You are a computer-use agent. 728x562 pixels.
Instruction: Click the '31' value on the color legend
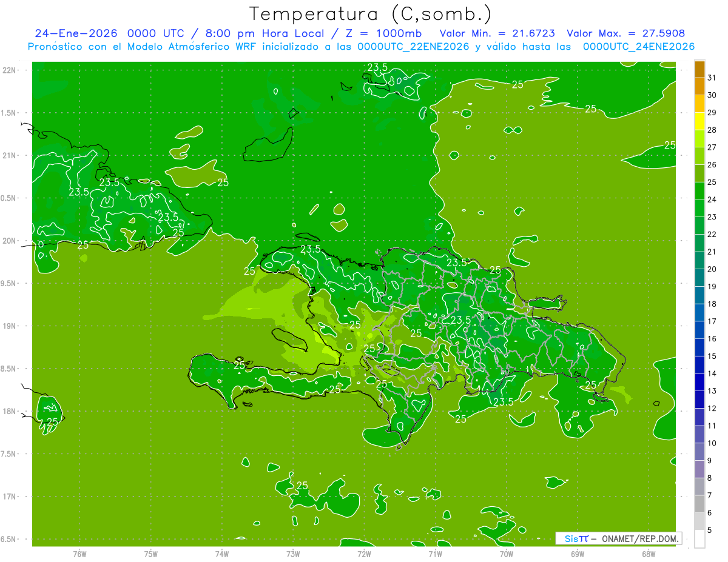coord(712,77)
